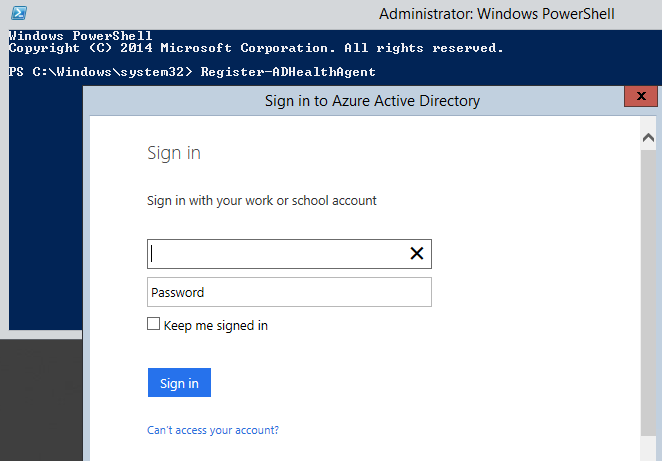The width and height of the screenshot is (662, 461).
Task: Click into the Password field
Action: pos(289,292)
